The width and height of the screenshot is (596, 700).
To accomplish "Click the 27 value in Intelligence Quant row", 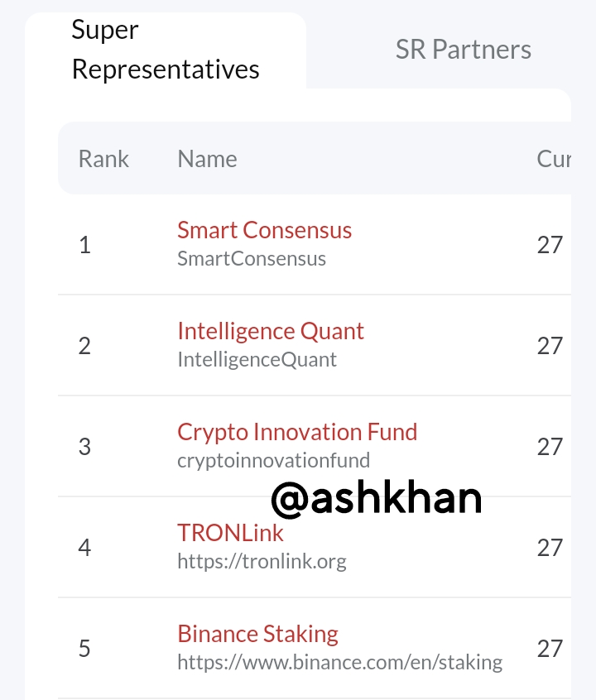I will (x=550, y=346).
